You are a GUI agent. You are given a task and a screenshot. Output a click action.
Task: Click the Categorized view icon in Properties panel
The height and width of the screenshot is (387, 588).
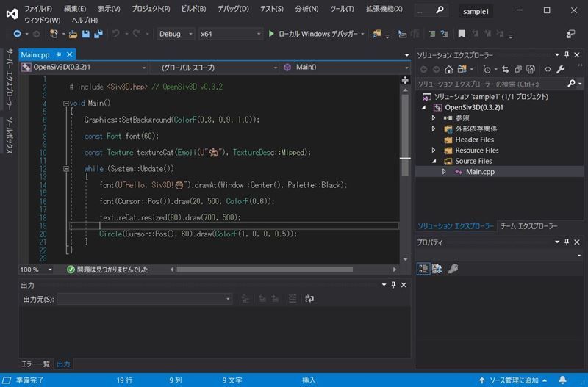(423, 269)
